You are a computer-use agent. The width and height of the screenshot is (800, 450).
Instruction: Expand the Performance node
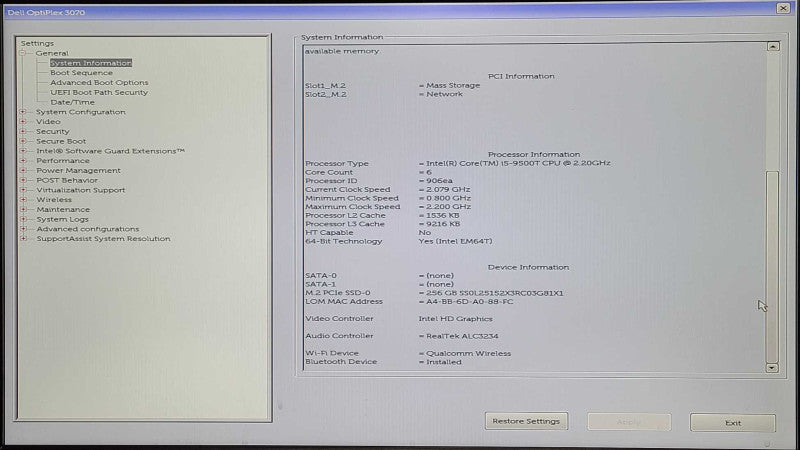point(23,161)
